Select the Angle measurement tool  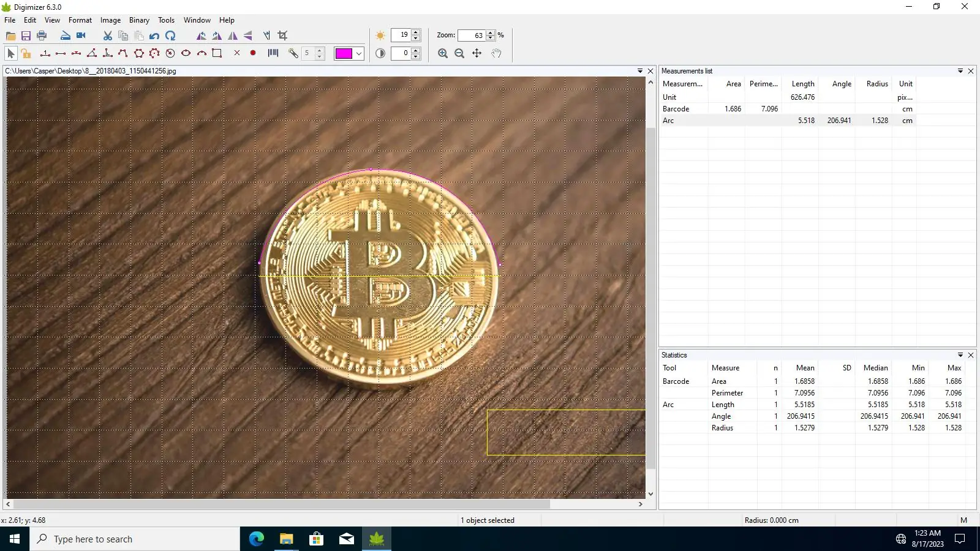(x=92, y=53)
